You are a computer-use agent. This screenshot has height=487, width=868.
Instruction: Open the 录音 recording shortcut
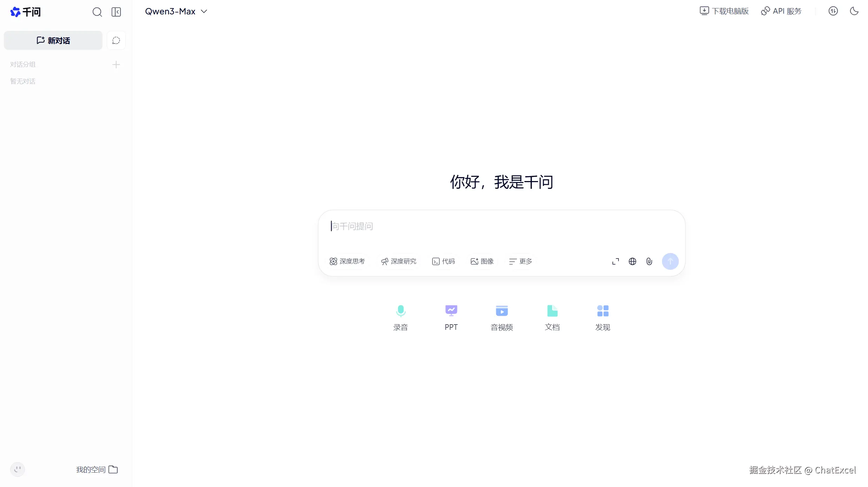[x=400, y=318]
